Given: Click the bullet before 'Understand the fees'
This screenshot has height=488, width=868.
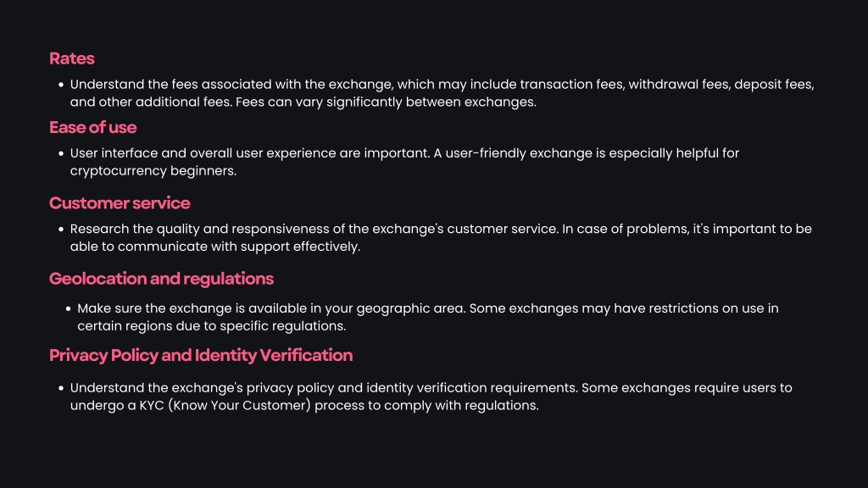Looking at the screenshot, I should 61,85.
